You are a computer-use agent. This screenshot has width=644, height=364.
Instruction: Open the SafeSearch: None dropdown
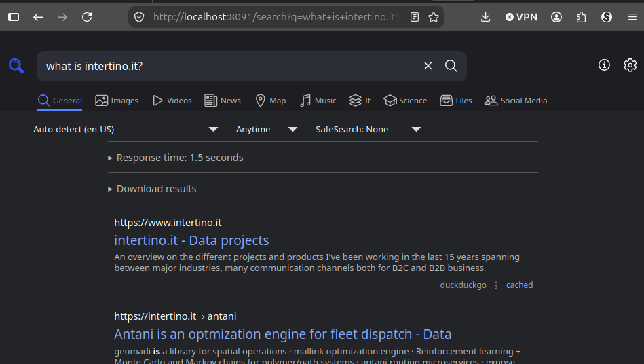(368, 130)
